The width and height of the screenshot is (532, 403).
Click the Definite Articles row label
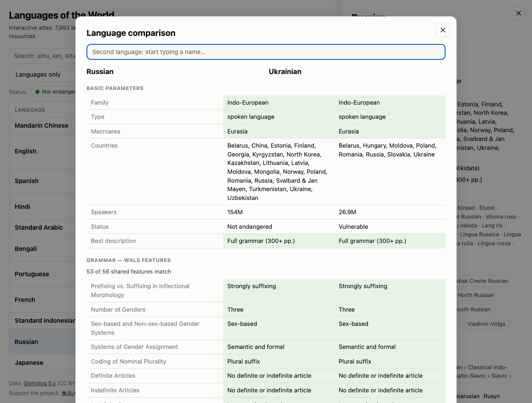point(113,376)
